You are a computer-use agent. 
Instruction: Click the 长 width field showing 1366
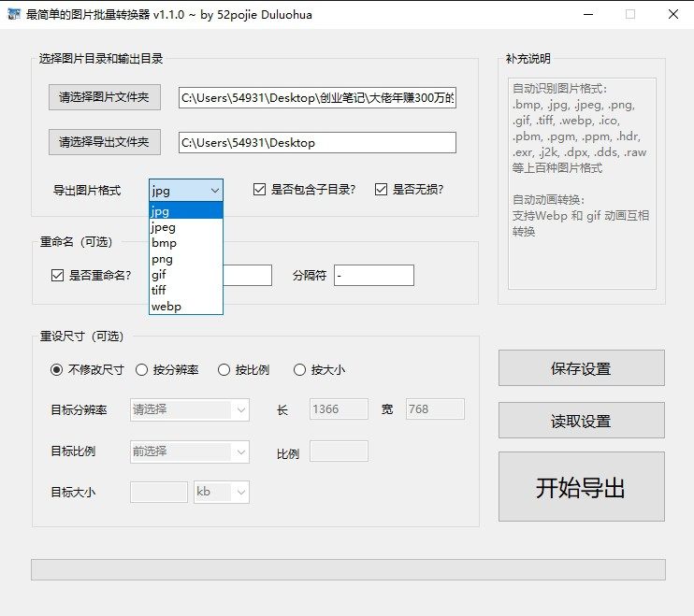click(x=339, y=409)
